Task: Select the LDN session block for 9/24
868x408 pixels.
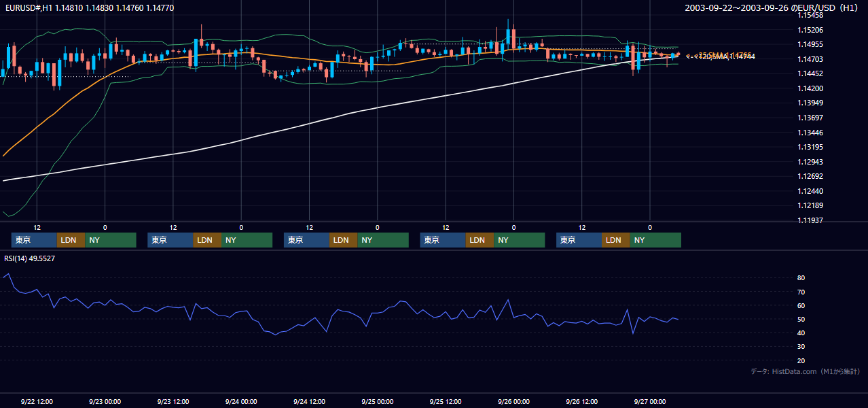Action: pyautogui.click(x=343, y=240)
